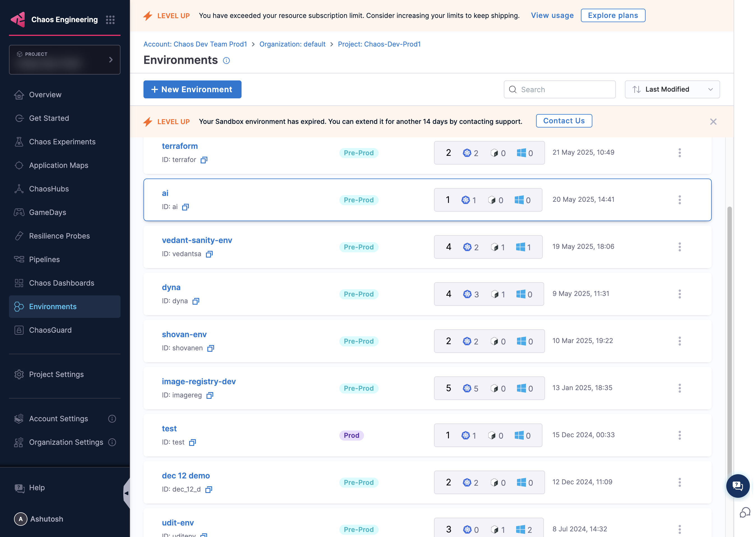Copy the dyna environment ID
The height and width of the screenshot is (537, 756).
pos(196,301)
